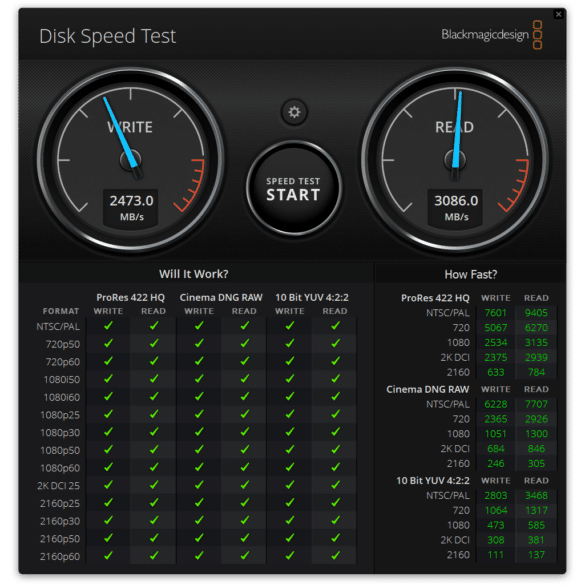Click Cinema DNG 720 read value 2926
This screenshot has width=585, height=585.
(536, 419)
